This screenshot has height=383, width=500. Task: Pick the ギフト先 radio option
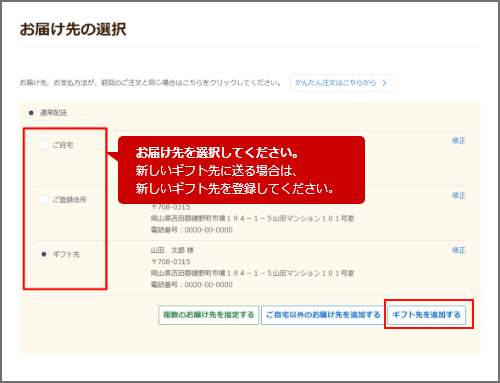[44, 254]
